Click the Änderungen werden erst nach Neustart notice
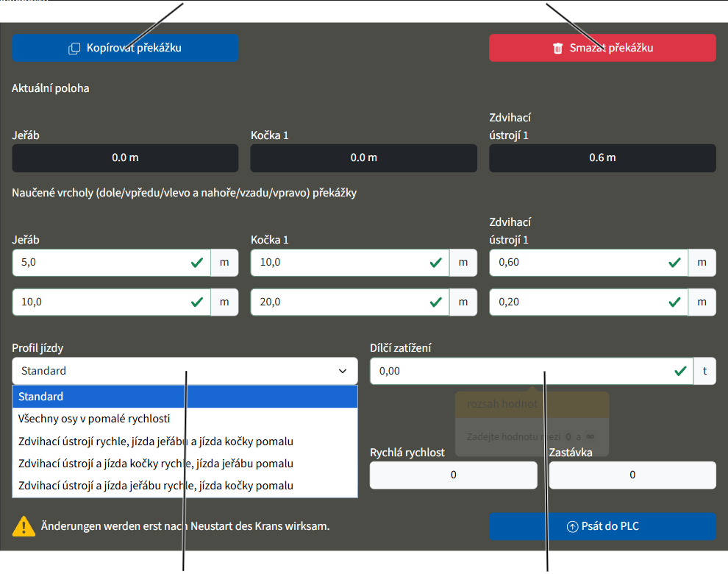728x574 pixels. (185, 526)
